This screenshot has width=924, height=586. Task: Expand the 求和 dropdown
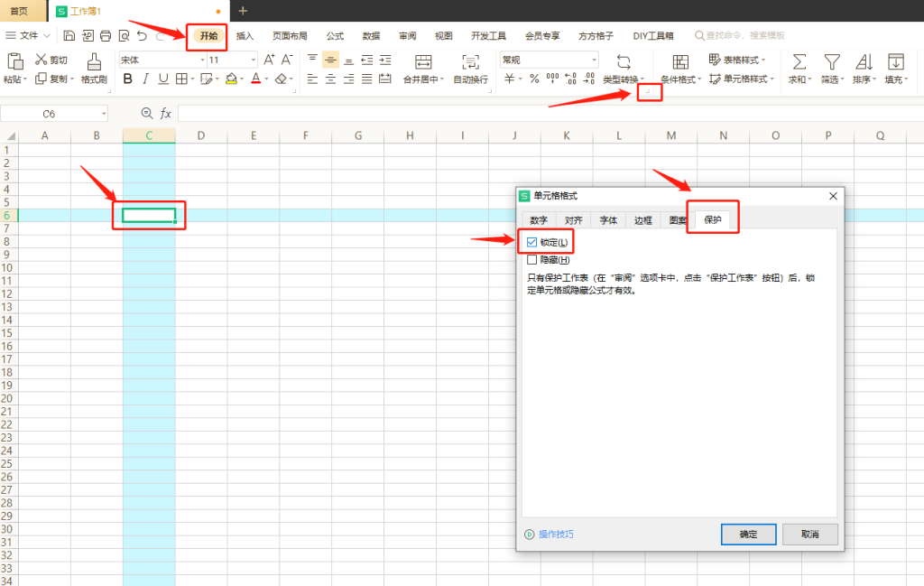click(809, 79)
